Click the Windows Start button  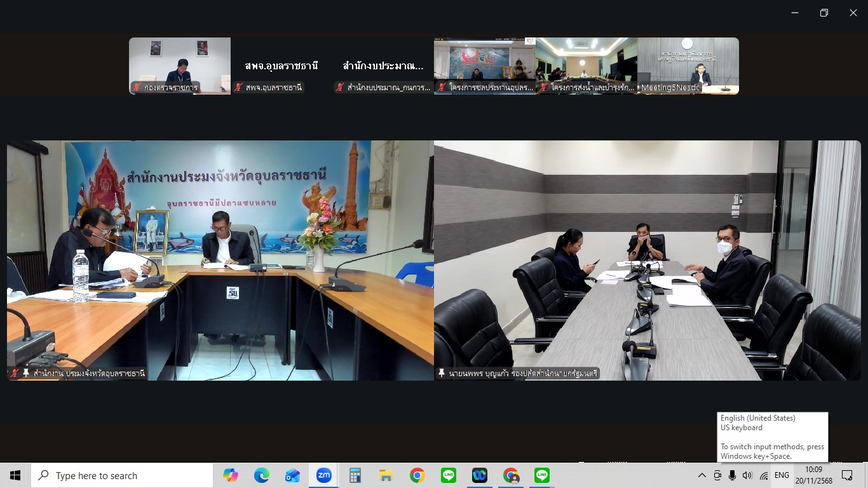(15, 475)
